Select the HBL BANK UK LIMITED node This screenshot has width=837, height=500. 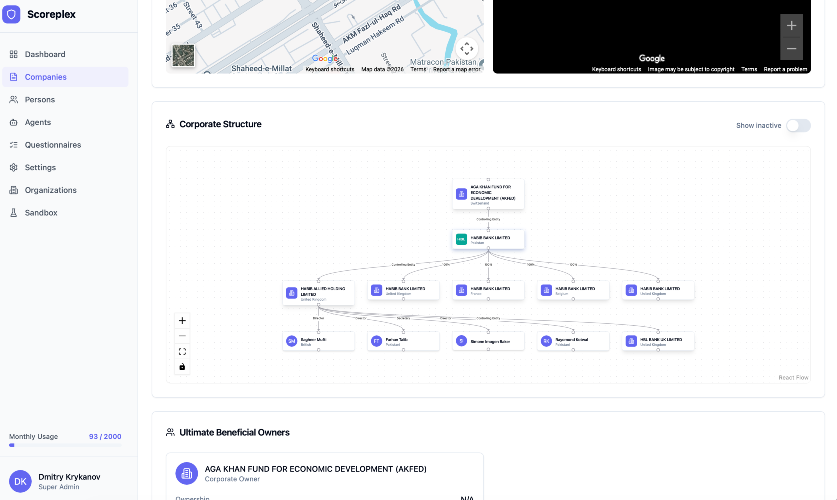(658, 341)
